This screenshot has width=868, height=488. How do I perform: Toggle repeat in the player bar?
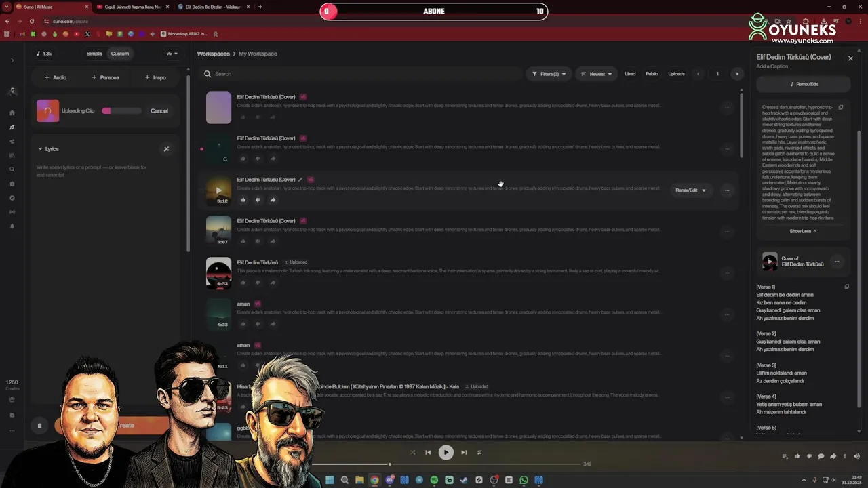(x=479, y=453)
